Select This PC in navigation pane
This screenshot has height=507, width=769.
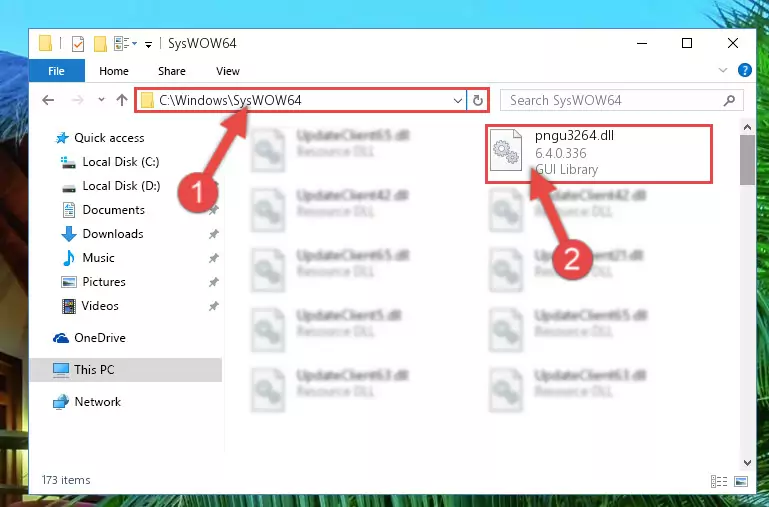tap(126, 370)
